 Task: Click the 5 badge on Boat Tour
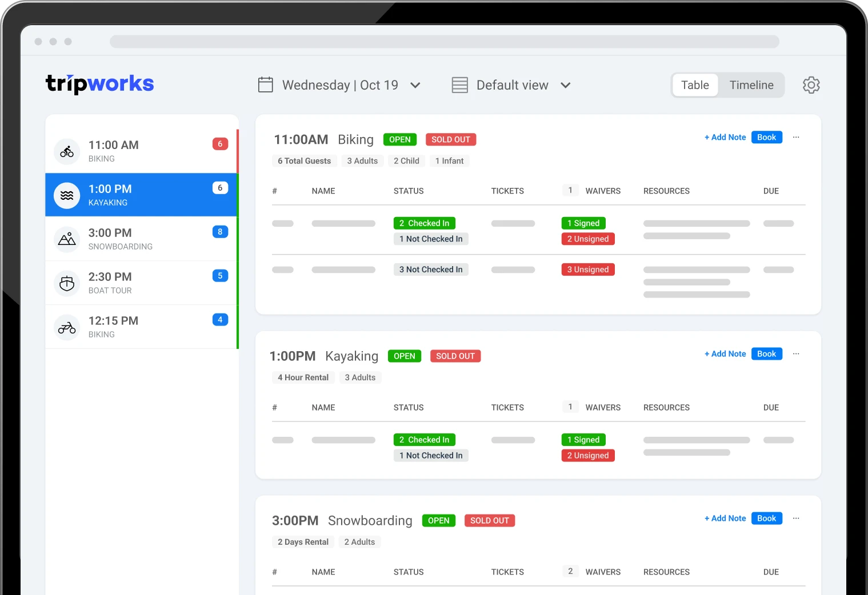[220, 276]
